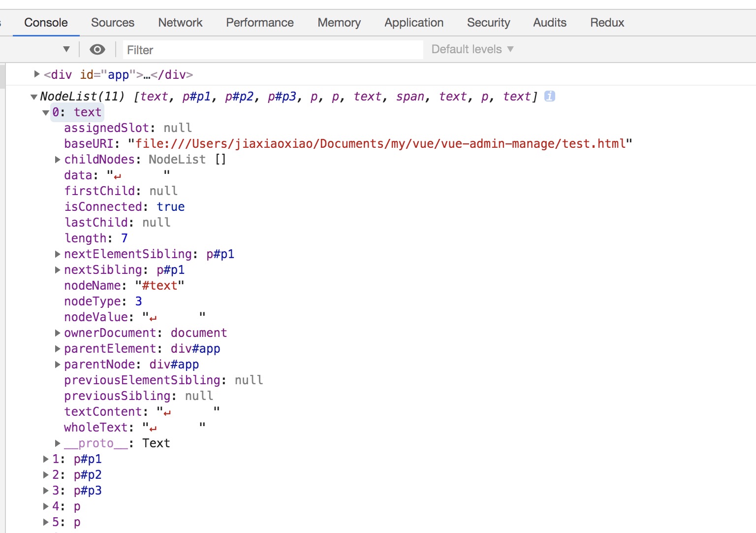756x533 pixels.
Task: Click the eye live expression icon
Action: 97,49
